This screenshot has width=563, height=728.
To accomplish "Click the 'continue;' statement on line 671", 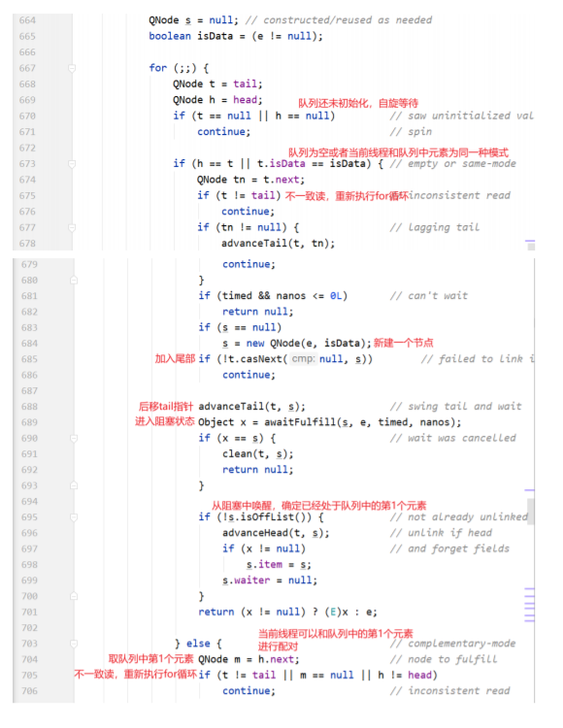I will point(223,132).
